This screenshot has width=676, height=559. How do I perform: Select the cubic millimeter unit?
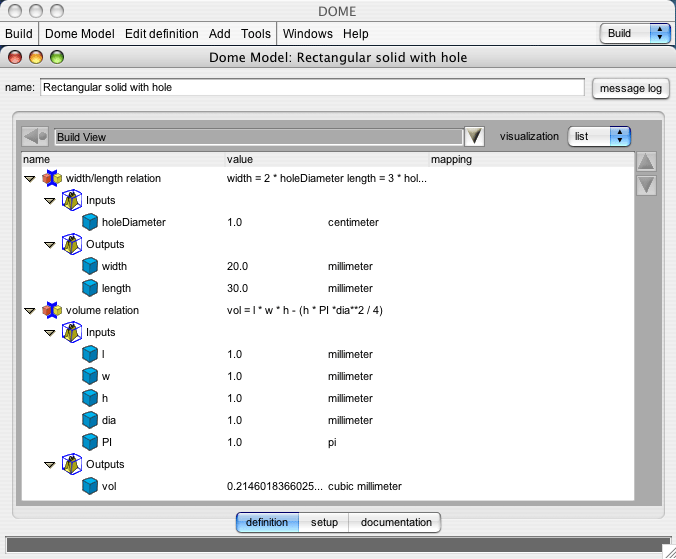pyautogui.click(x=365, y=486)
